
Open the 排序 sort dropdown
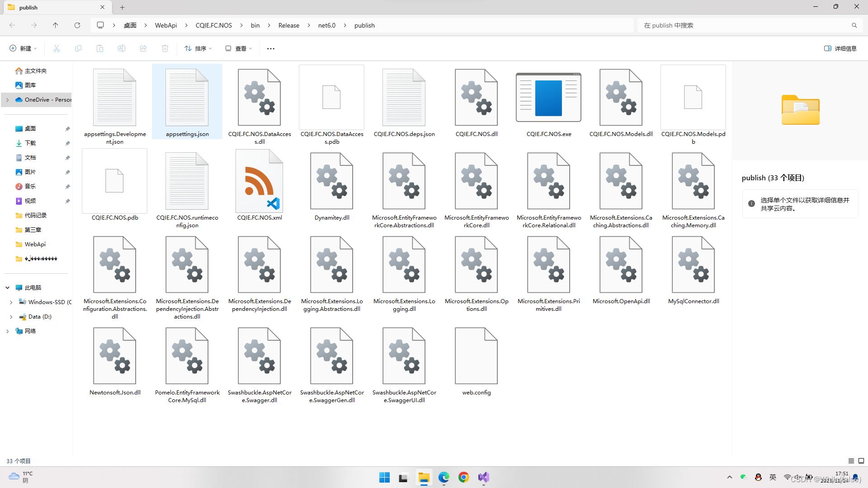click(x=198, y=48)
